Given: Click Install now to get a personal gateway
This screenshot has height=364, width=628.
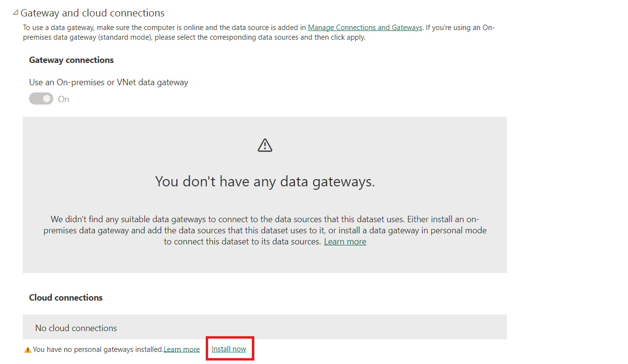Looking at the screenshot, I should tap(229, 349).
